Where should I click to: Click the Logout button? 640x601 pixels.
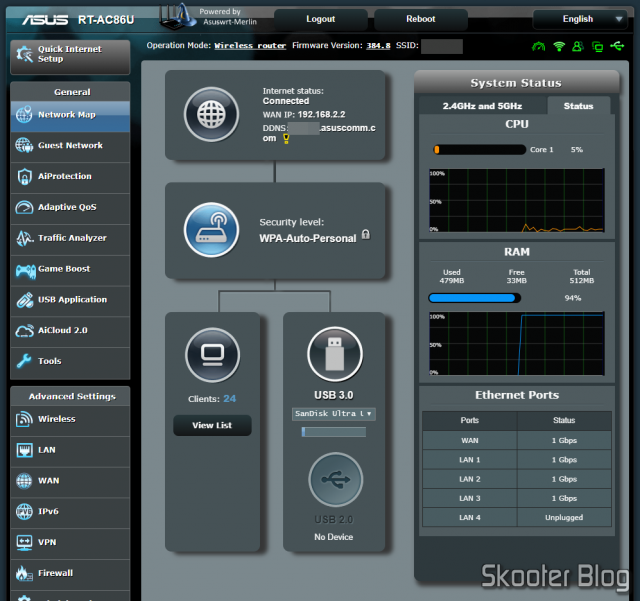320,19
